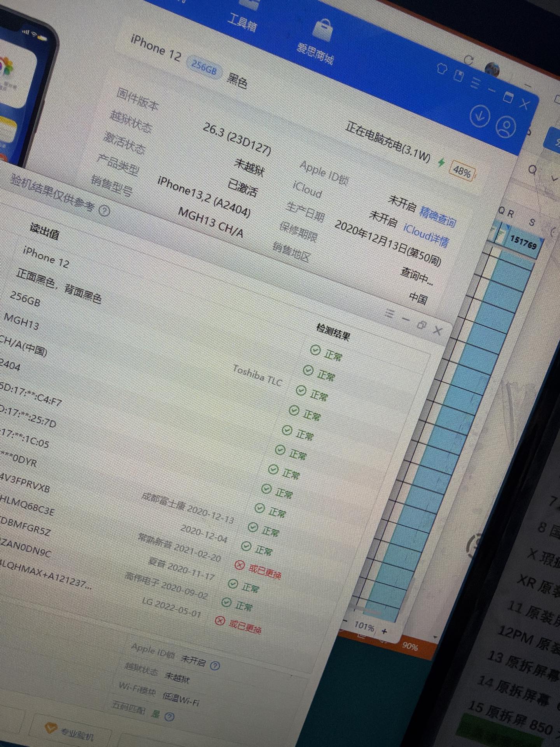Image resolution: width=560 pixels, height=747 pixels.
Task: Click help icon next to Apple ID锁 未开启
Action: (215, 666)
